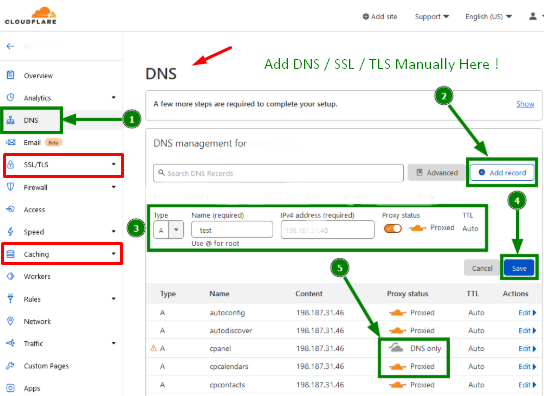Edit the autoconfig record
Viewport: 544px width, 396px height.
[527, 313]
